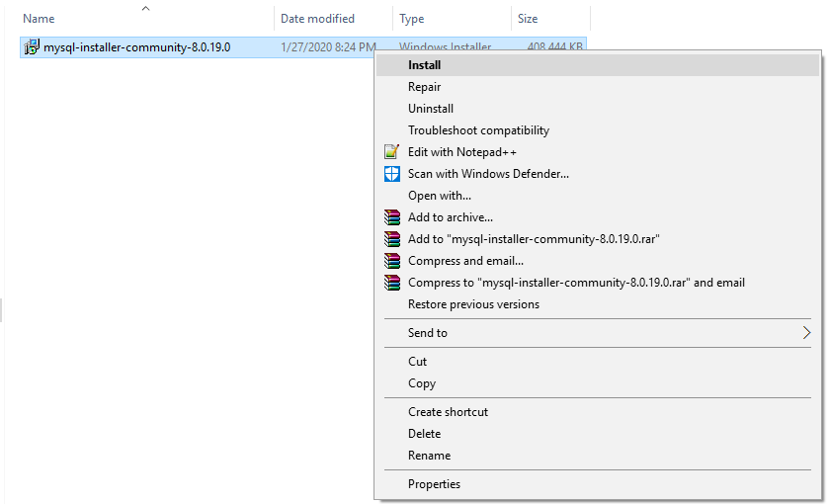830x504 pixels.
Task: Choose Open with... option
Action: 598,196
